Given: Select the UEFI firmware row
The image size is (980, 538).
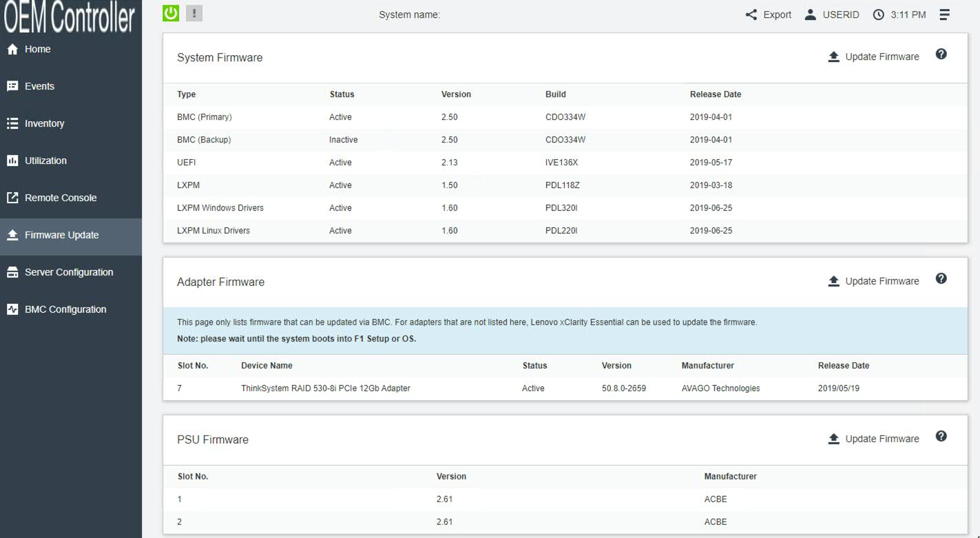Looking at the screenshot, I should [x=565, y=163].
